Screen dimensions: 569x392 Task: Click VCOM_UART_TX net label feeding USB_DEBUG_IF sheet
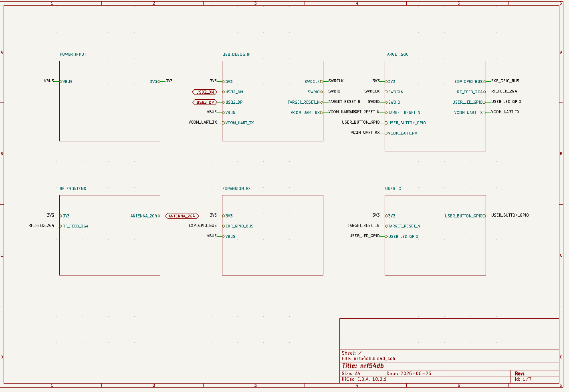203,122
